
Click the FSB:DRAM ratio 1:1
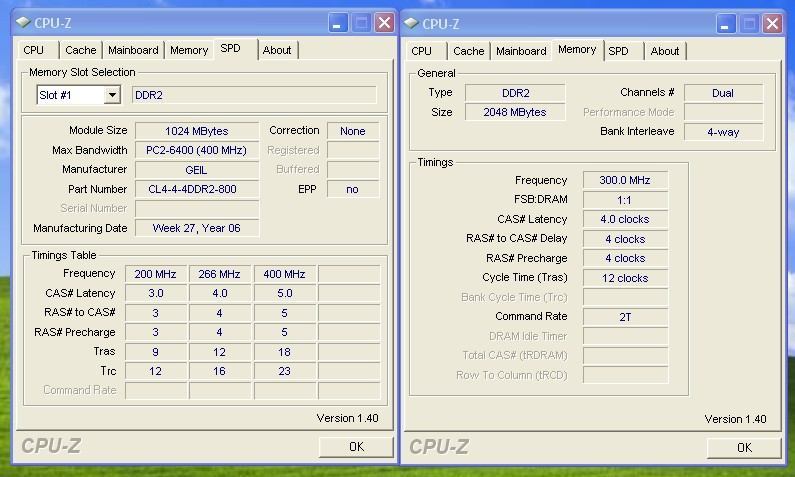[x=625, y=200]
